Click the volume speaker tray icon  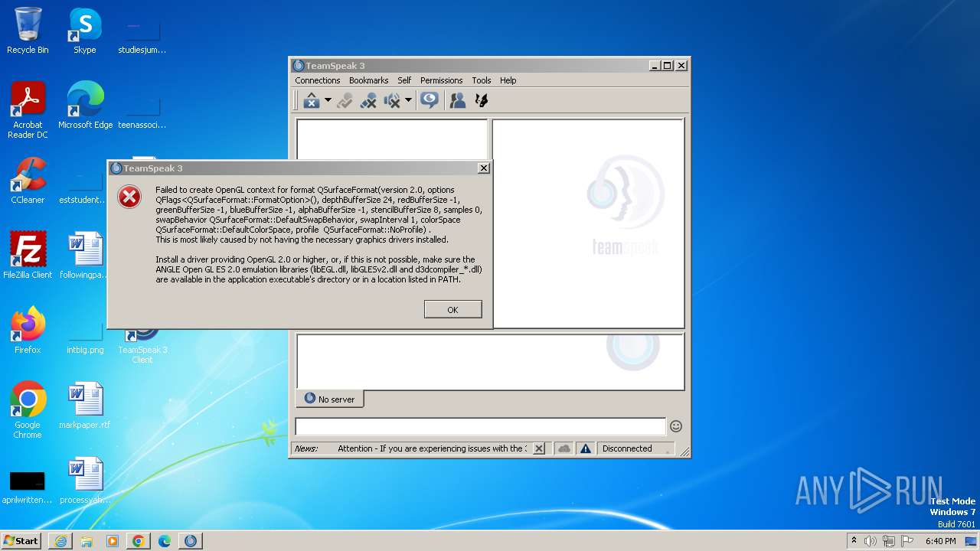(x=871, y=541)
